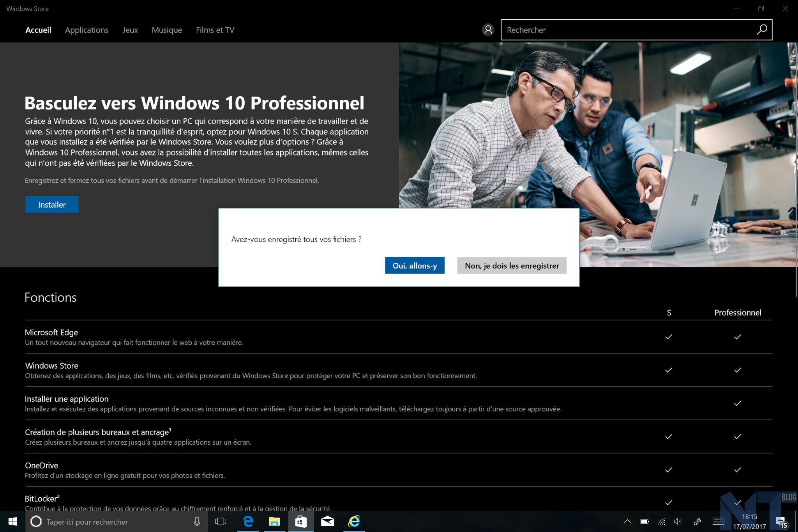Open Microsoft Edge from the taskbar

[248, 521]
